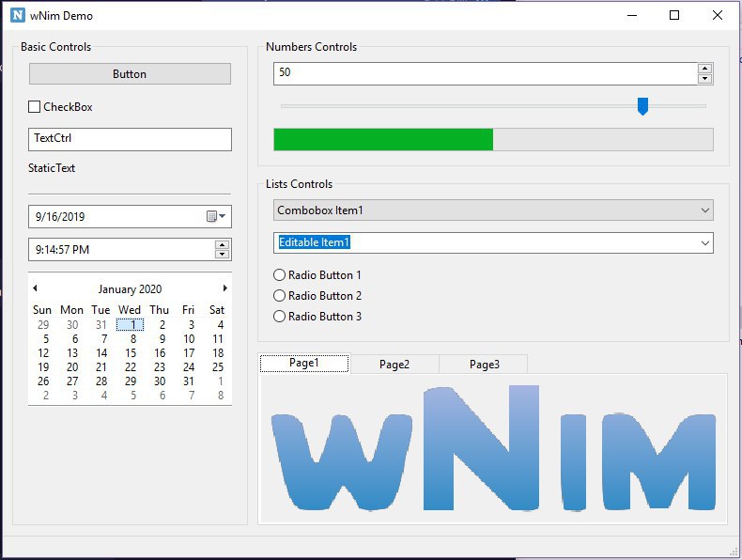
Task: Select day 10 in calendar
Action: 189,339
